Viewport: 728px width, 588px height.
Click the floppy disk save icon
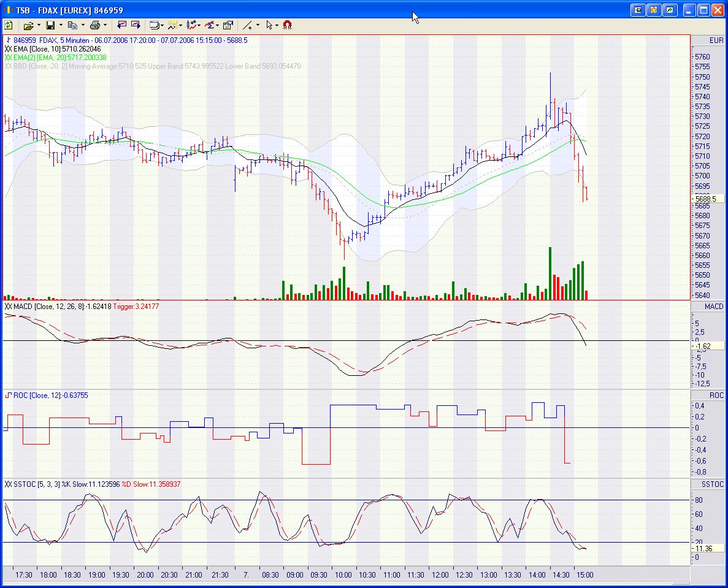(50, 25)
